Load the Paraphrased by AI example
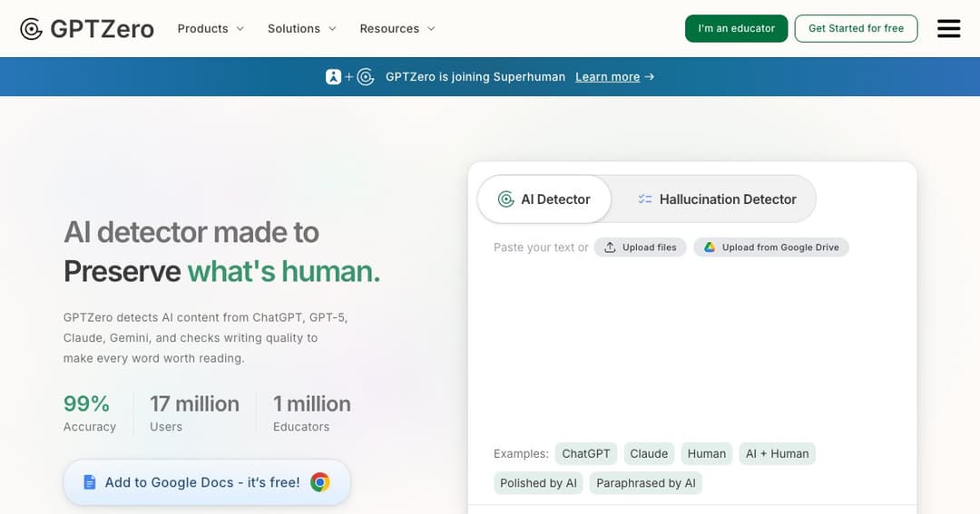 click(x=646, y=483)
